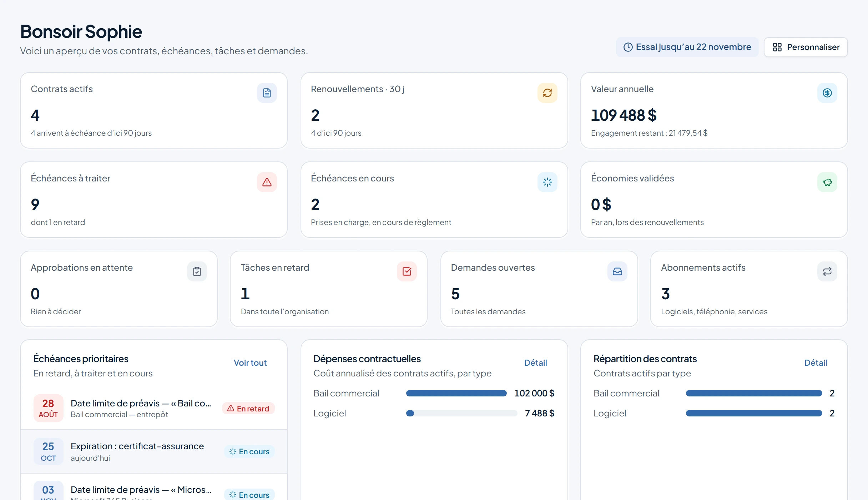Screen dimensions: 868x500
Task: Click clipboard icon on Approbations en attente
Action: 197,271
